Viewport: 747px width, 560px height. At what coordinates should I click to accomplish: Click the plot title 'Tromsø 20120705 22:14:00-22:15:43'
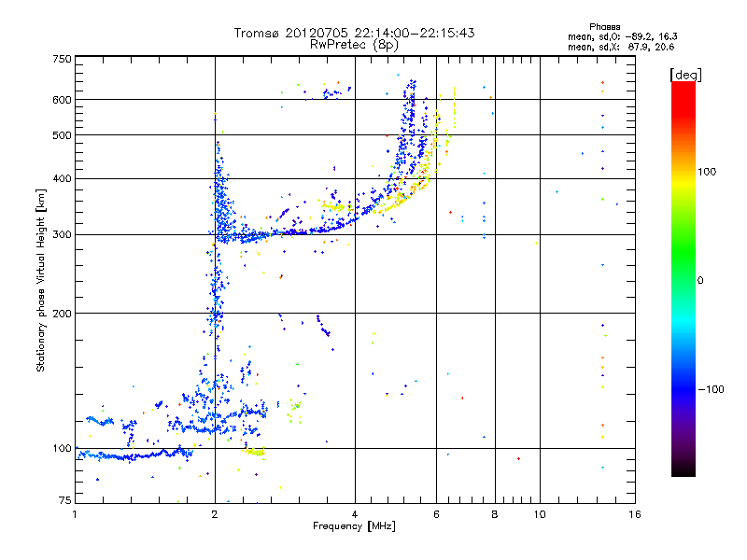pyautogui.click(x=354, y=33)
